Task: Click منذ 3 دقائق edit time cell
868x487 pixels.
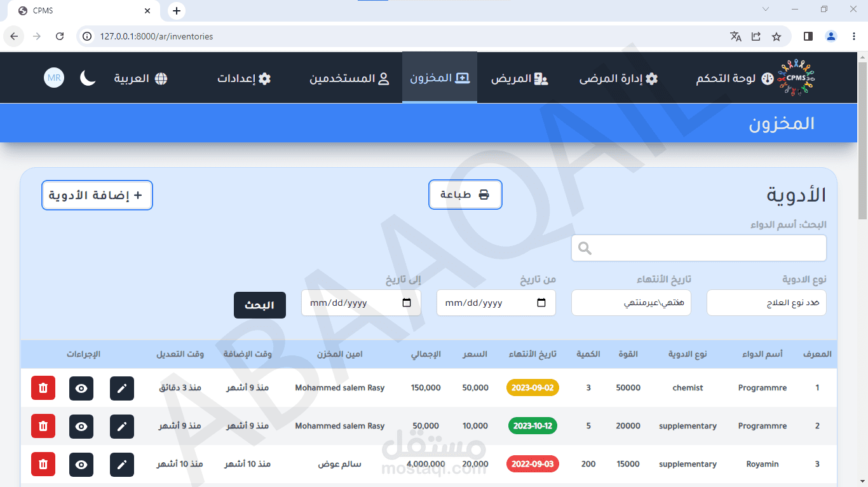Action: (180, 388)
